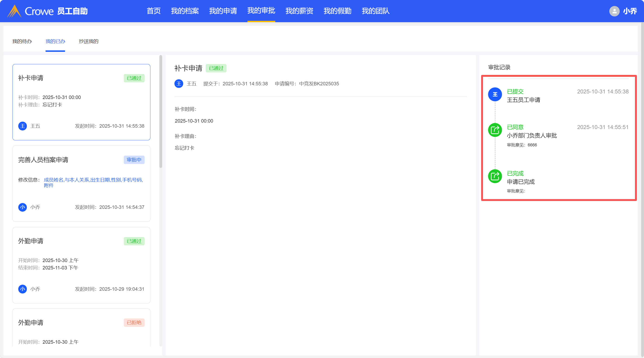Click the list panel vertical scrollbar
The image size is (644, 358).
[x=161, y=111]
